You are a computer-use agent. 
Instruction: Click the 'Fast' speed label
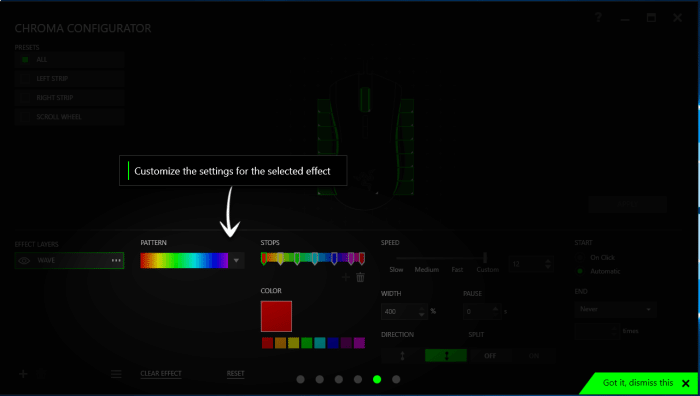pos(457,270)
